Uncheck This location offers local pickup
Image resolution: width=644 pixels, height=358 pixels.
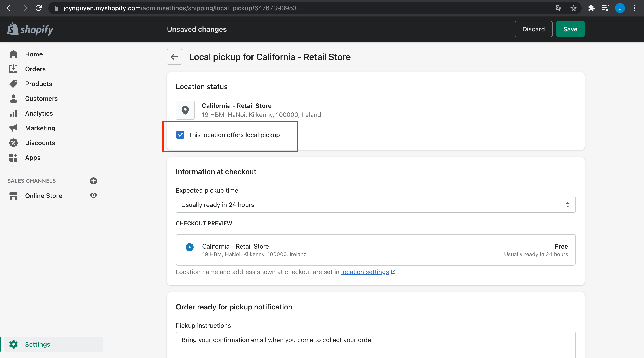point(180,135)
